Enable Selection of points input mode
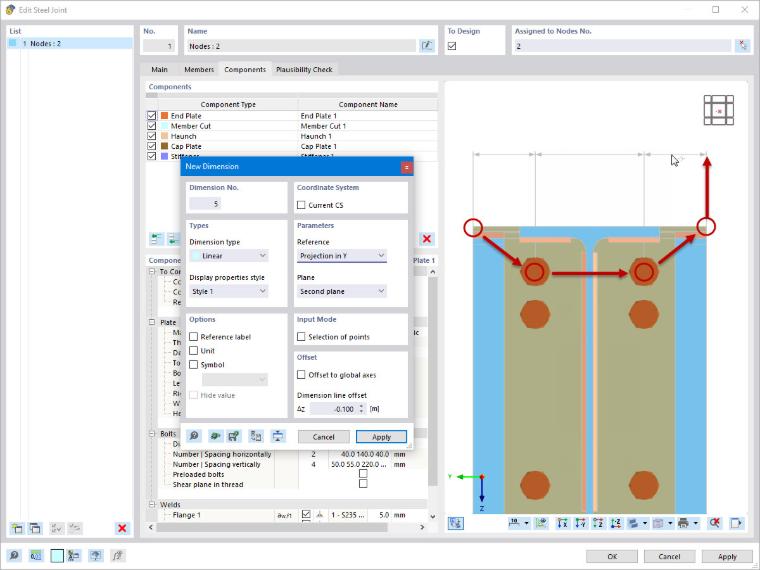The width and height of the screenshot is (760, 570). 301,336
